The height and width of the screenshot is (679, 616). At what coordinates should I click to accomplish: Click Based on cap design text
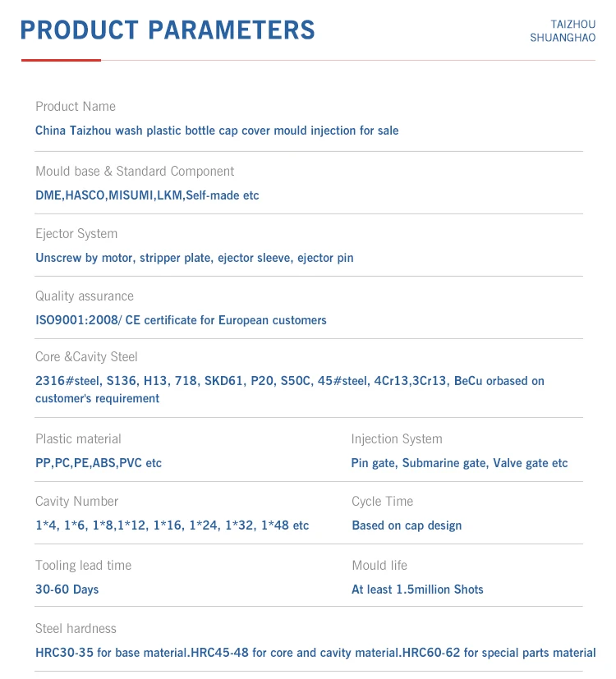[407, 525]
